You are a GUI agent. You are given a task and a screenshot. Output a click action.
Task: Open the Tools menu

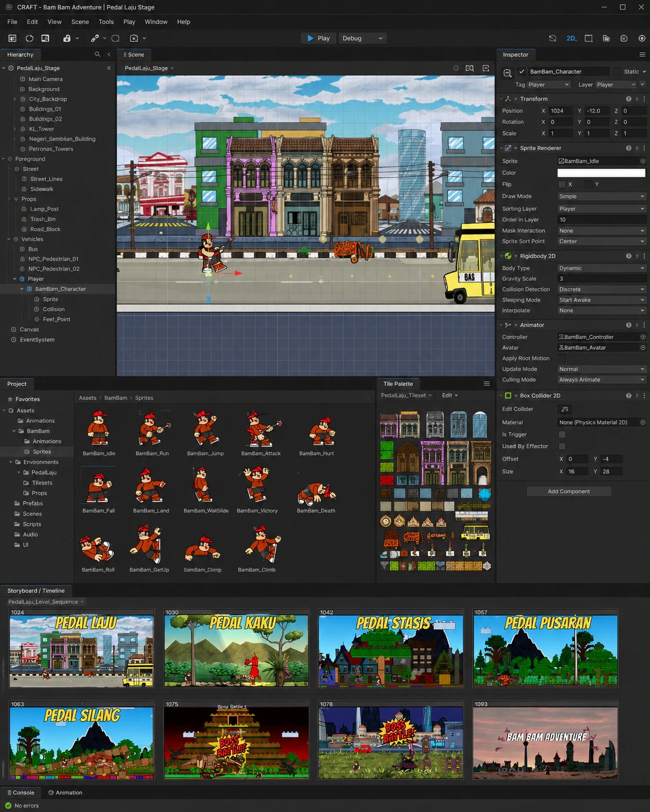coord(106,22)
